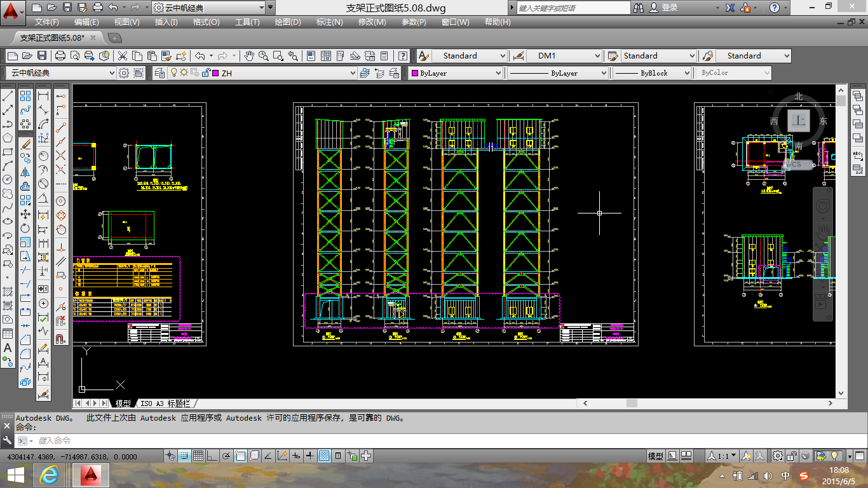Viewport: 868px width, 488px height.
Task: Toggle Dynamic Input in status bar
Action: pos(296,456)
